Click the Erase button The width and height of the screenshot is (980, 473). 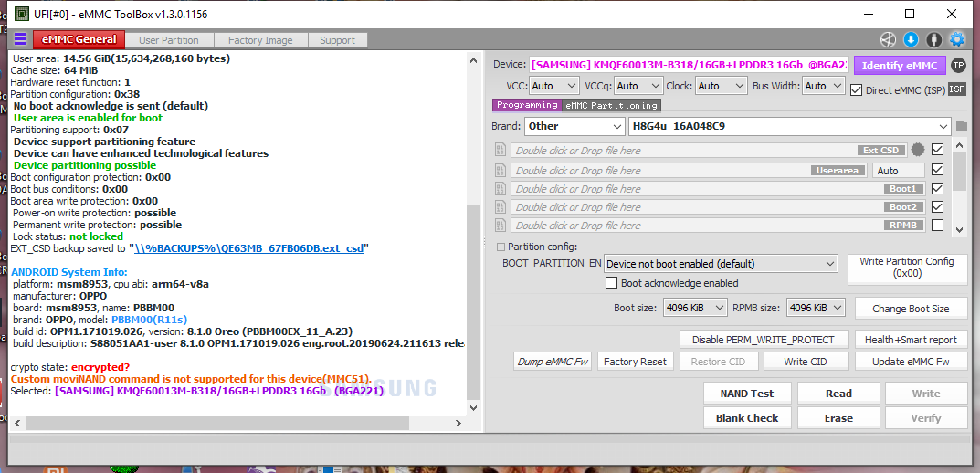[x=838, y=418]
